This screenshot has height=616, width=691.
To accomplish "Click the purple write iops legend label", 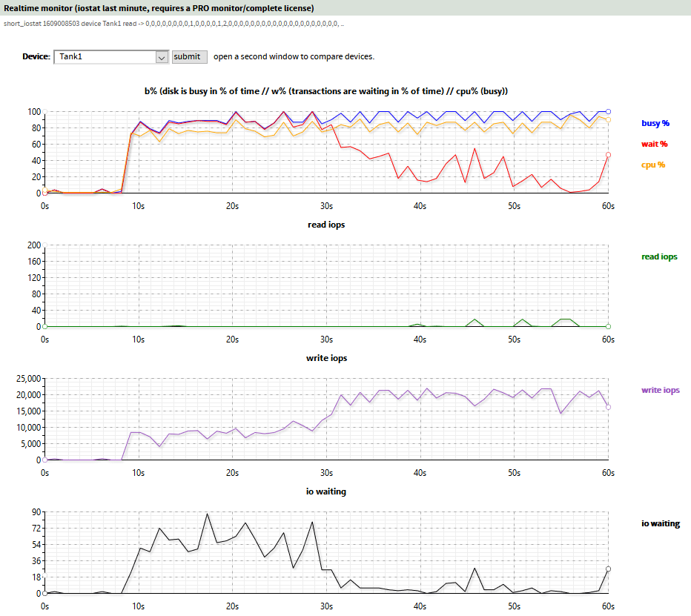I will [660, 390].
